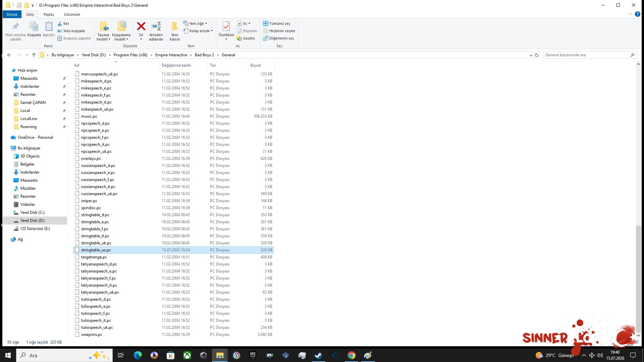The height and width of the screenshot is (362, 644).
Task: Open the Xbox app from taskbar
Action: point(187,355)
